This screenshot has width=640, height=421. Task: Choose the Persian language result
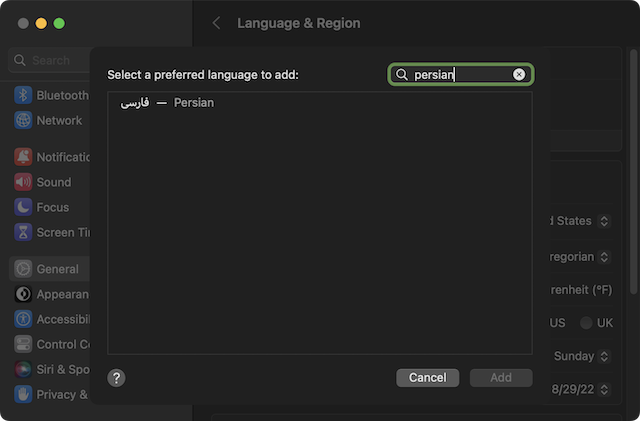168,103
